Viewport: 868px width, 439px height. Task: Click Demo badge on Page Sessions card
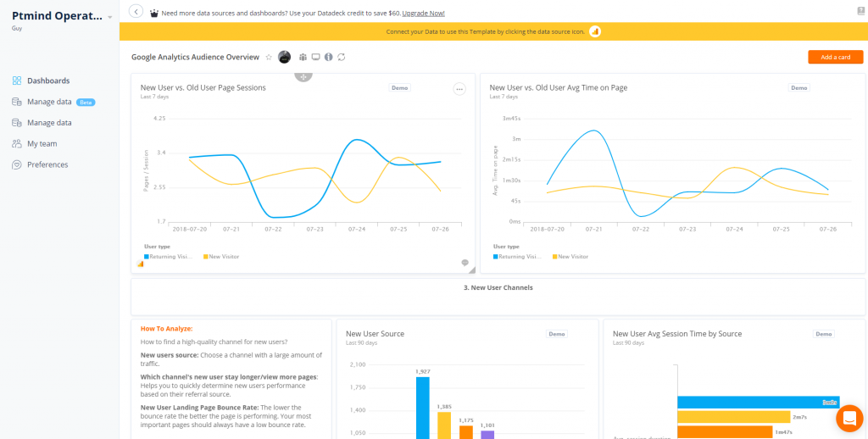pyautogui.click(x=400, y=87)
